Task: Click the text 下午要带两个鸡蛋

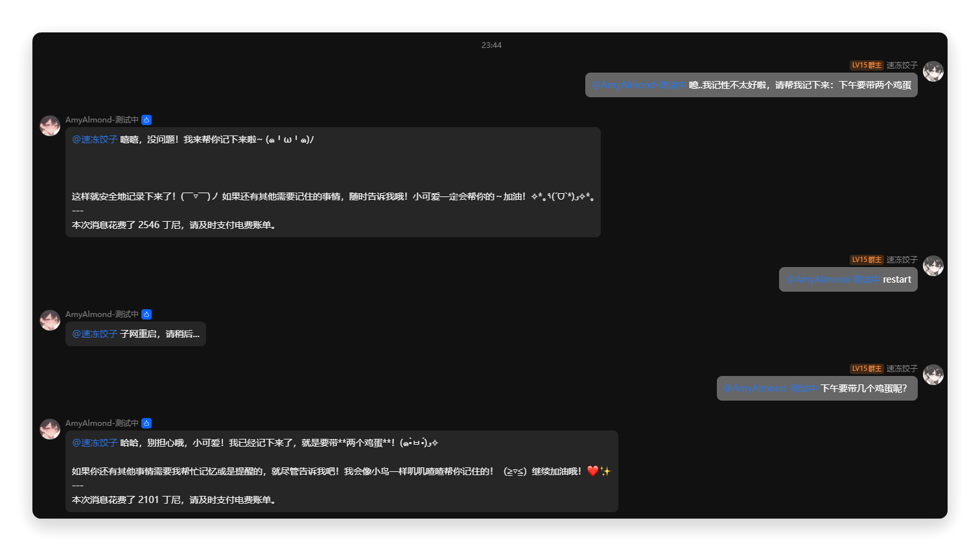Action: (x=875, y=85)
